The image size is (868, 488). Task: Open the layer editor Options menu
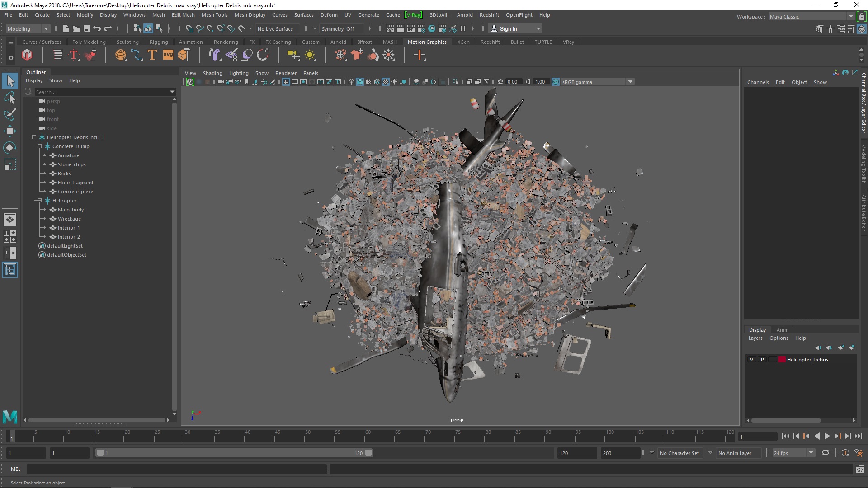[x=778, y=338]
